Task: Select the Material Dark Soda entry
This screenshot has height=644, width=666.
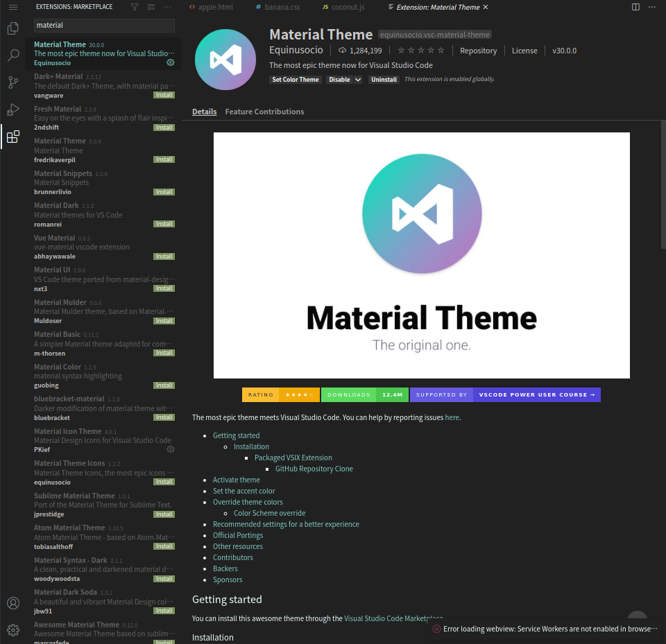Action: (103, 602)
